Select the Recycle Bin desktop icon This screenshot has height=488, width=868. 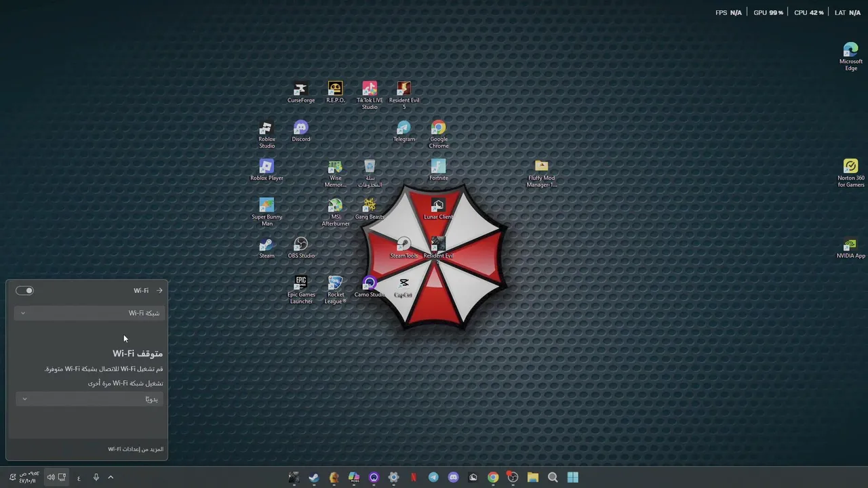tap(370, 174)
